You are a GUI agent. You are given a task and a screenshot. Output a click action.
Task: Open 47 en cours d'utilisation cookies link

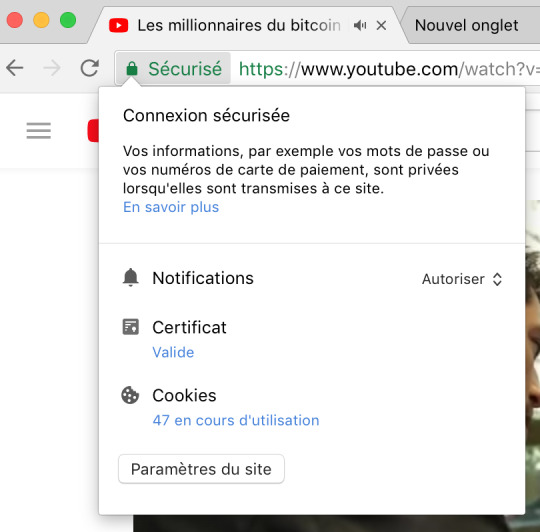click(236, 420)
